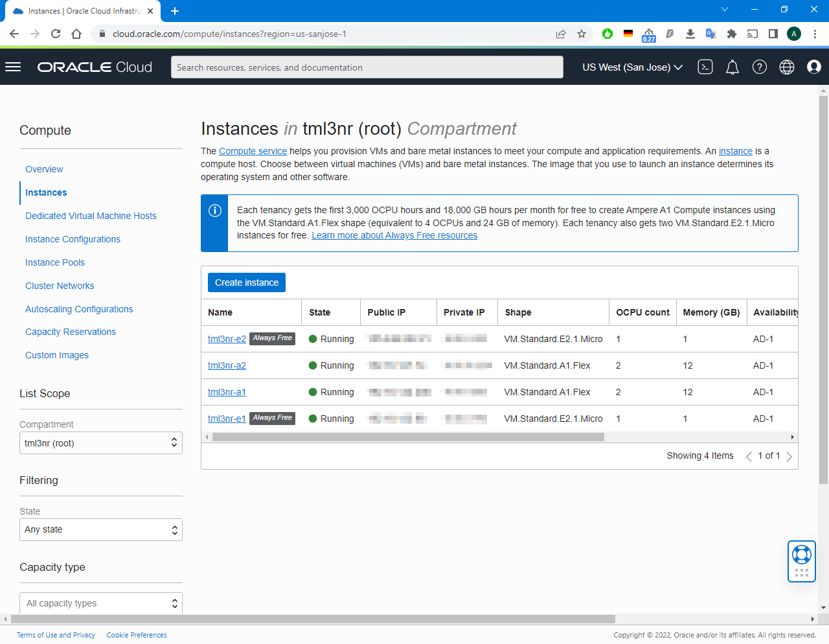The width and height of the screenshot is (829, 644).
Task: Open the help question mark menu
Action: coord(760,67)
